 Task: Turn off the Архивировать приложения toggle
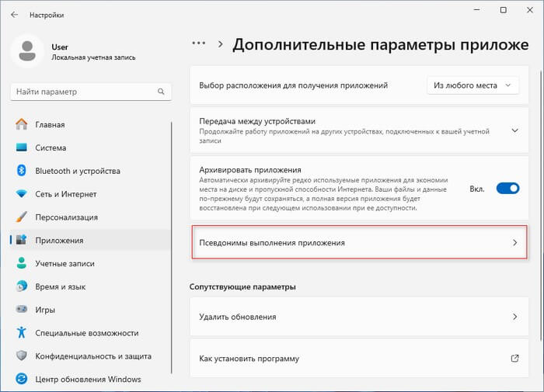click(507, 188)
